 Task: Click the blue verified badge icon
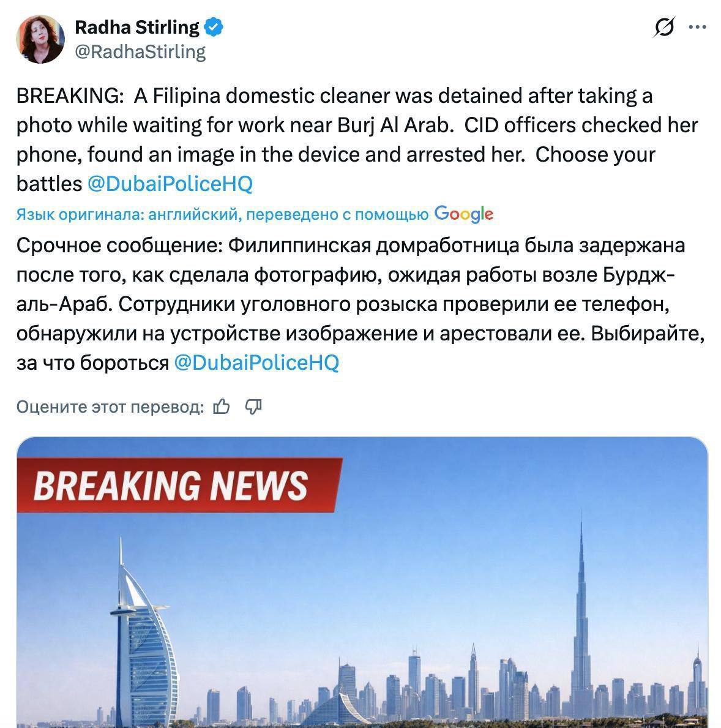(214, 27)
